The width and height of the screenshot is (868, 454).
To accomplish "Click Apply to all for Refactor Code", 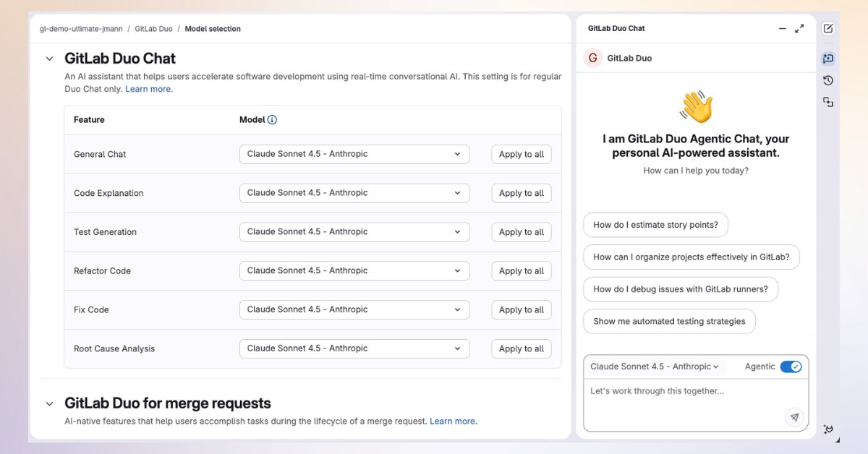I will point(522,271).
